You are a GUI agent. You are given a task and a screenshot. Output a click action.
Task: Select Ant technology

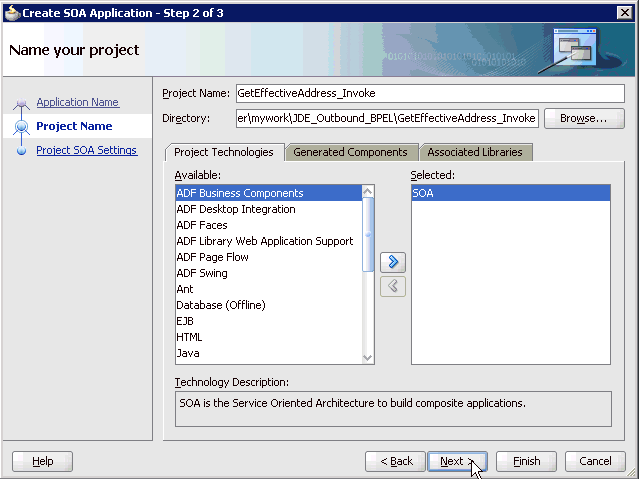[x=269, y=289]
